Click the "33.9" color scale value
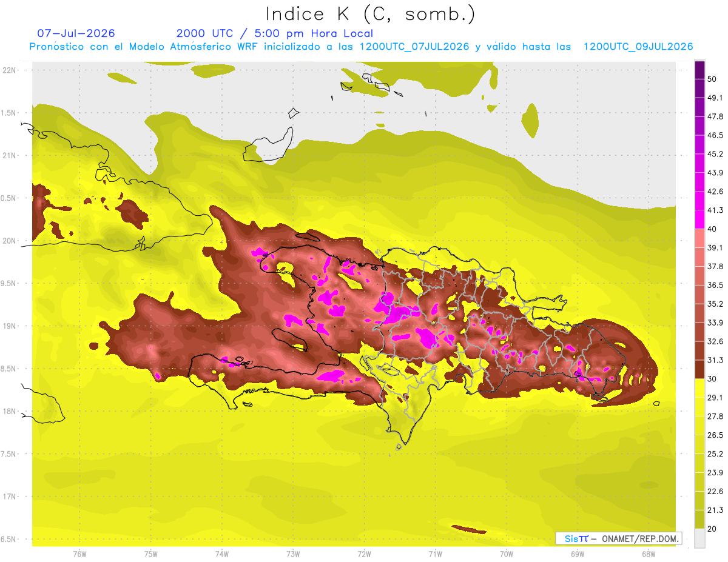This screenshot has height=562, width=728. 715,323
